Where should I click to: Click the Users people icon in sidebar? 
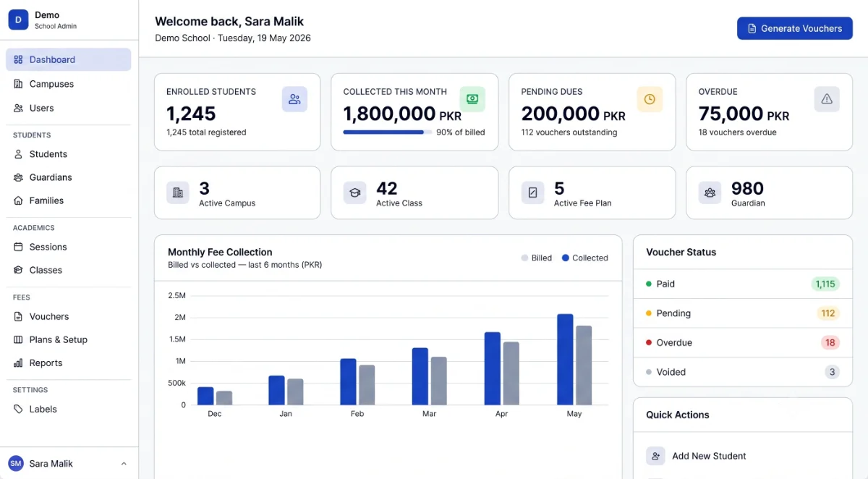click(18, 108)
